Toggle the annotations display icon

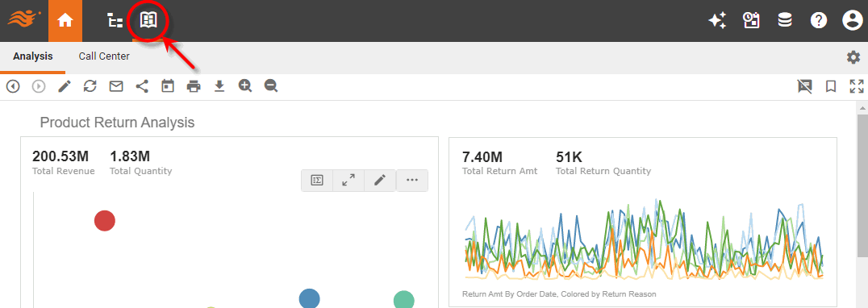[x=805, y=86]
